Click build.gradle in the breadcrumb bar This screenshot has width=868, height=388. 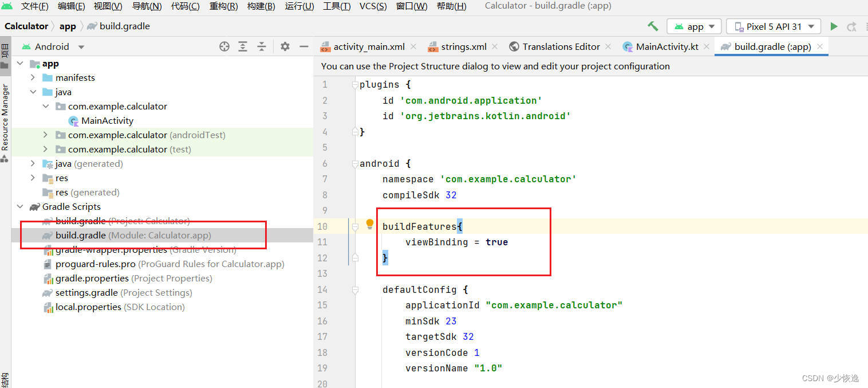coord(124,26)
